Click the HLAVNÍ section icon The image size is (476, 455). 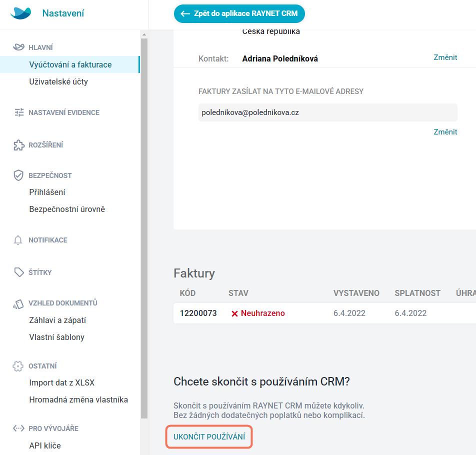coord(18,47)
